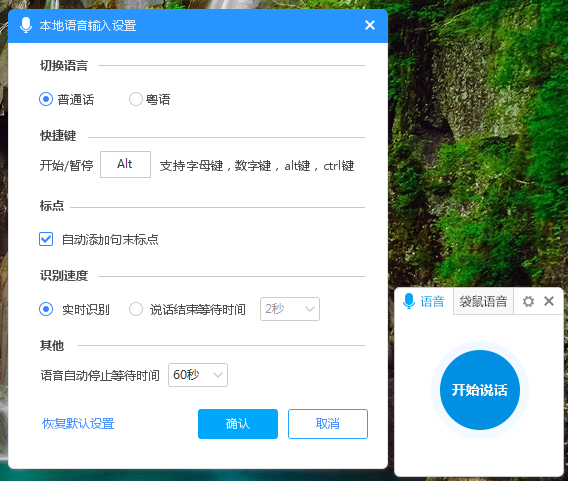This screenshot has height=481, width=568.
Task: Click the 开始/暂停 label
Action: click(66, 166)
